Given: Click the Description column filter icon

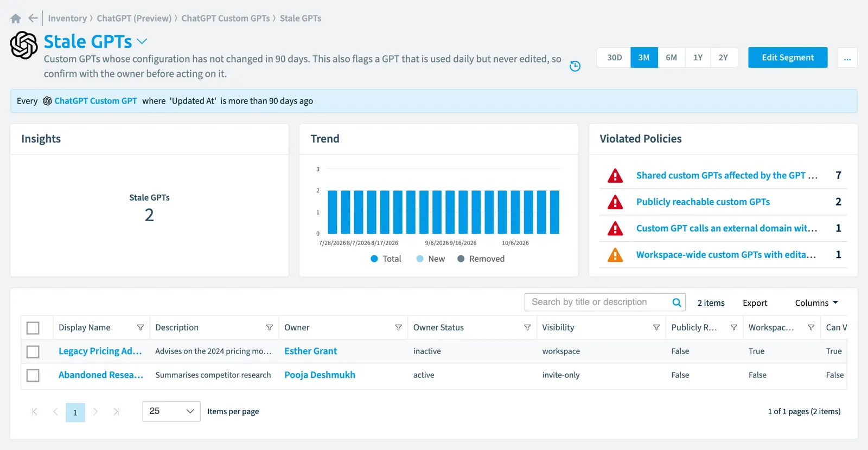Looking at the screenshot, I should [x=270, y=327].
